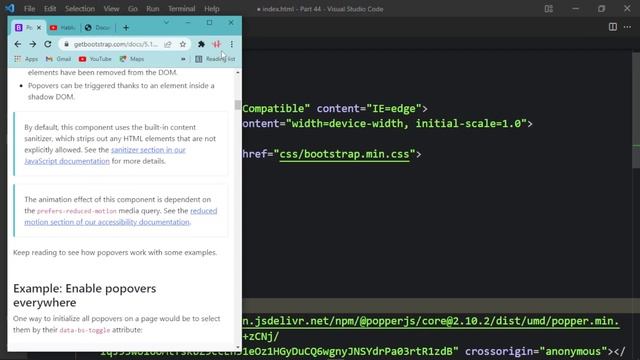Switch to the YouTube browser tab
640x360 pixels.
pyautogui.click(x=62, y=28)
